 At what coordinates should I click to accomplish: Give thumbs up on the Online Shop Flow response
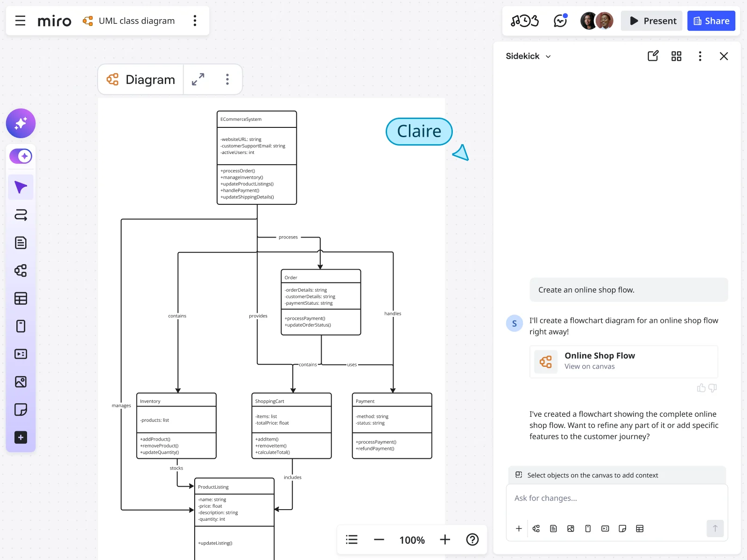pyautogui.click(x=701, y=388)
